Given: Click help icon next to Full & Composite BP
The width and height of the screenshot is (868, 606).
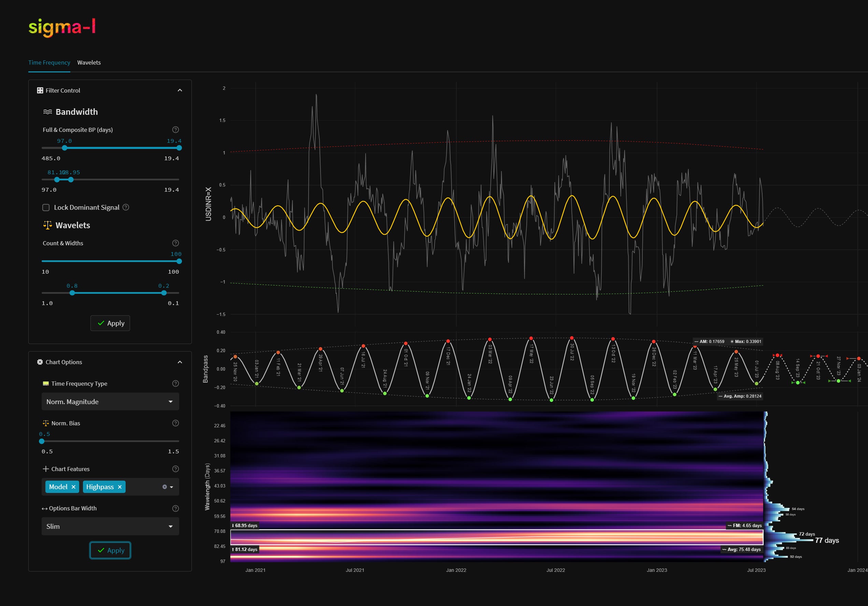Looking at the screenshot, I should 175,130.
